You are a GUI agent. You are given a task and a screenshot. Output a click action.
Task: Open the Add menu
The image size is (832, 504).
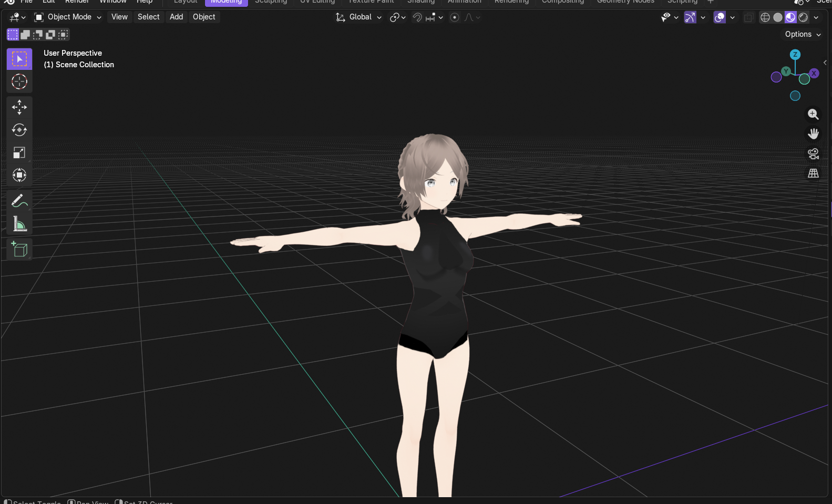(177, 17)
